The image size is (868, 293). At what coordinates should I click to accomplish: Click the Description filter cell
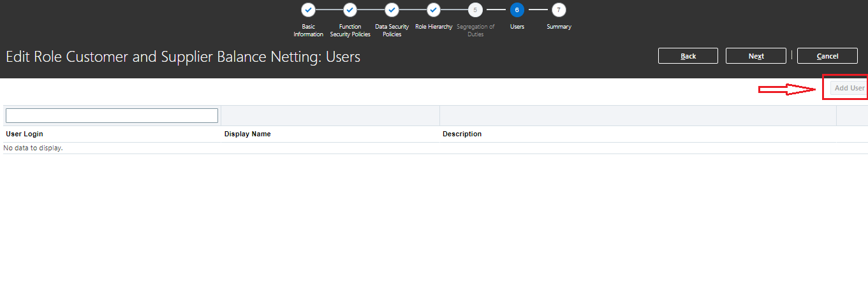tap(638, 115)
